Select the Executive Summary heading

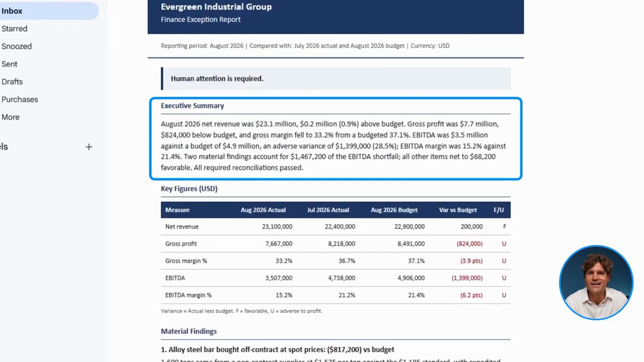tap(192, 106)
